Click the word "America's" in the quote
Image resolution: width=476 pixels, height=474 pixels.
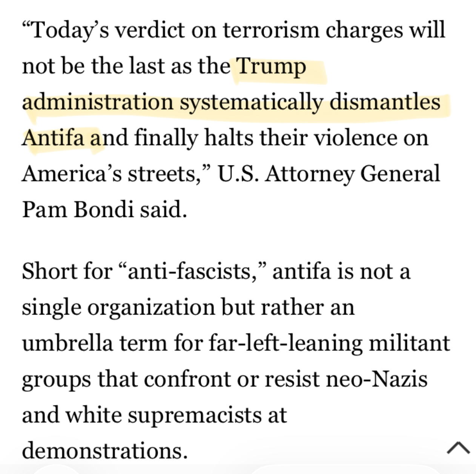coord(71,174)
